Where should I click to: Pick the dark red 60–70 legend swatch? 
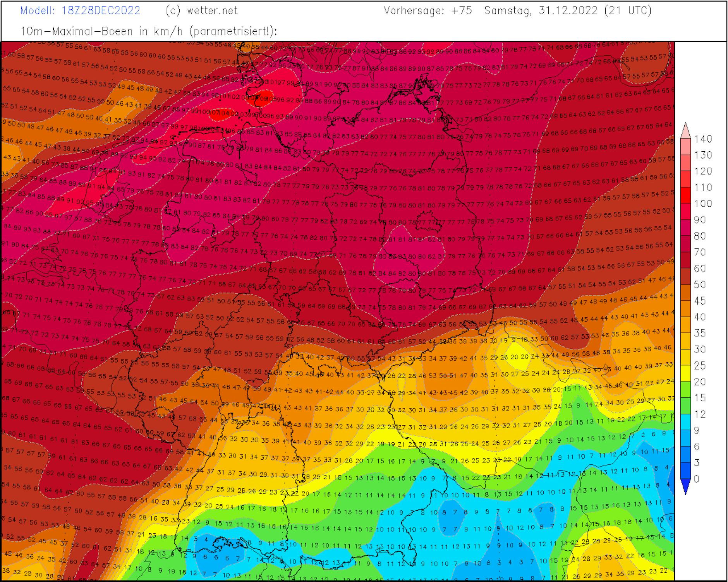(x=685, y=260)
